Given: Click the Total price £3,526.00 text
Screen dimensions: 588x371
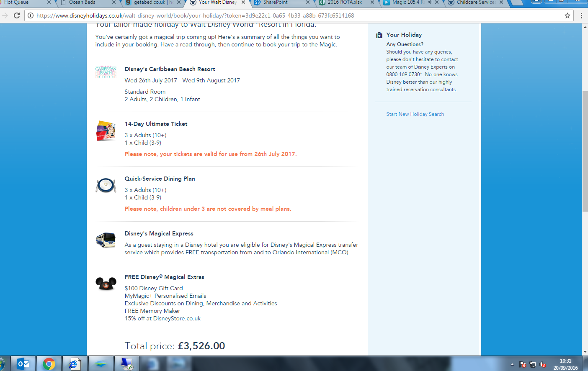Looking at the screenshot, I should (175, 346).
